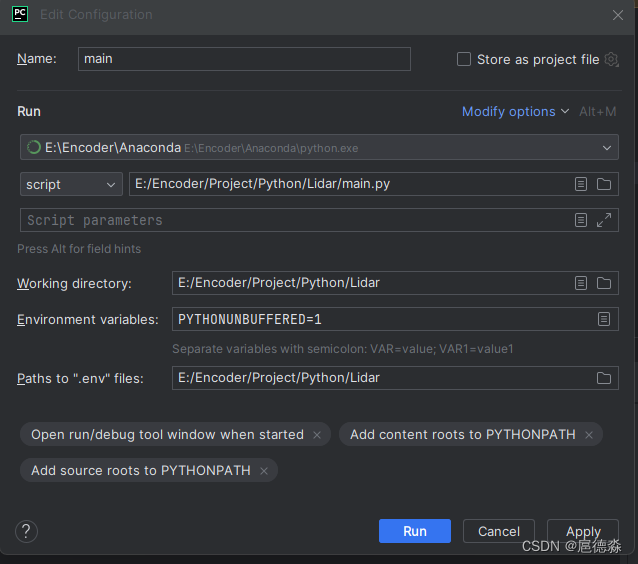Browse folder for .env files path
This screenshot has height=564, width=638.
[x=604, y=378]
